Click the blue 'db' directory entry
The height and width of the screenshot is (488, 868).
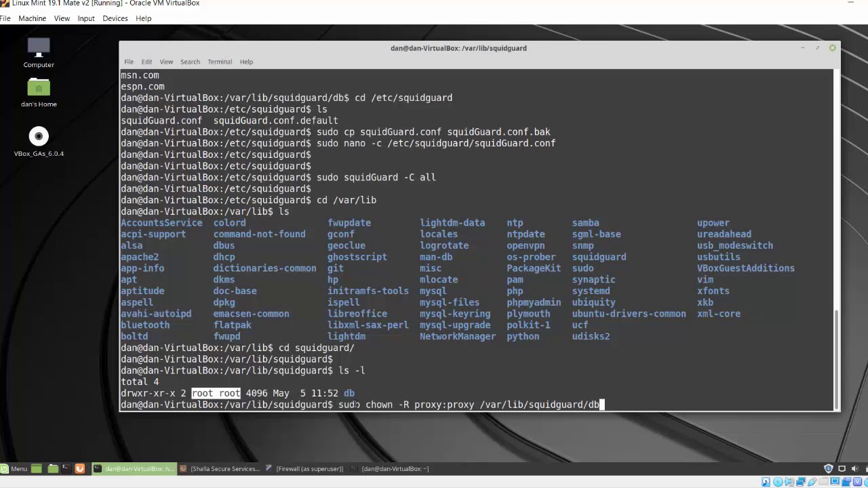349,393
